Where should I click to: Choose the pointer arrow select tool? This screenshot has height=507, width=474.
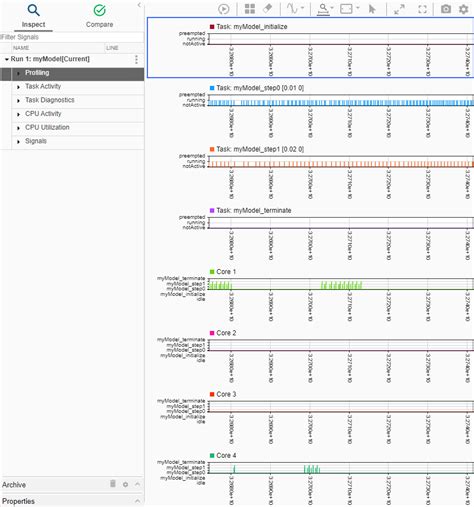(372, 9)
